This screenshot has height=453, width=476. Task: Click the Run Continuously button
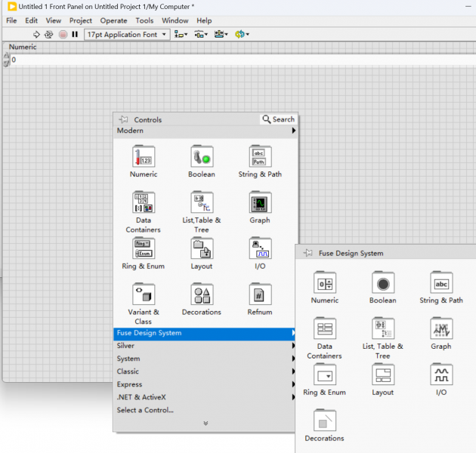(48, 34)
